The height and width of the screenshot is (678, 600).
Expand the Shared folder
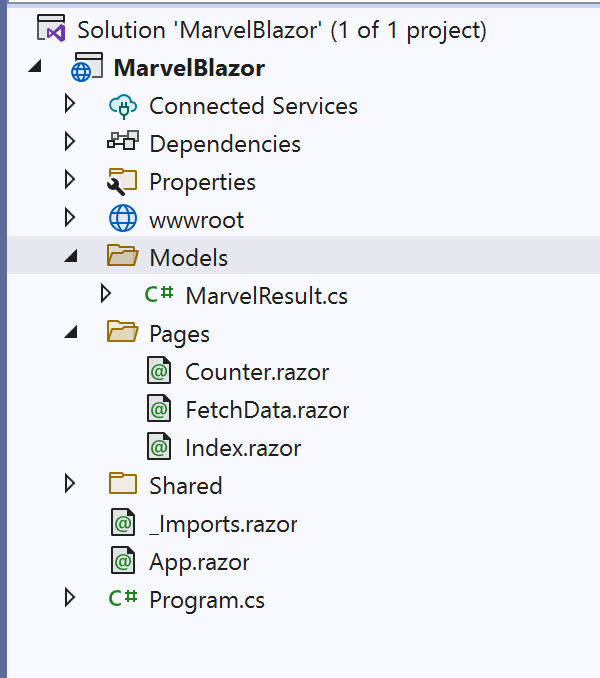(69, 485)
